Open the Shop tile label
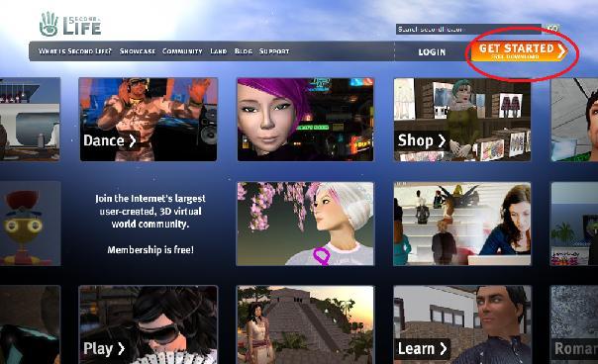 [x=422, y=140]
